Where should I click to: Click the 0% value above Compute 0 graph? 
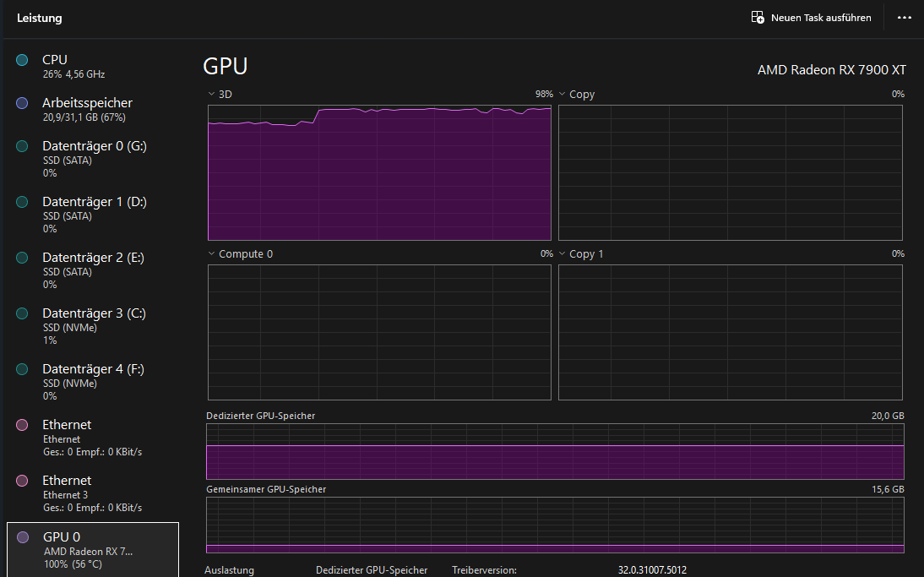(546, 253)
